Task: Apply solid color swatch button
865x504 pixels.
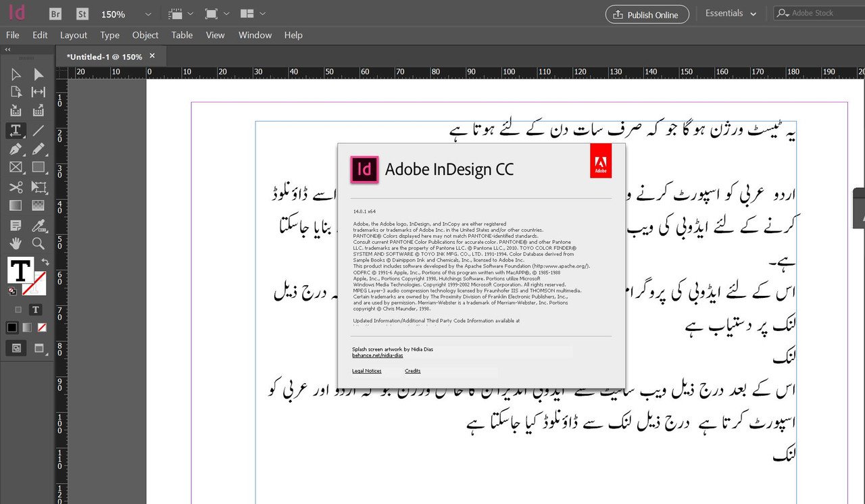Action: (12, 327)
